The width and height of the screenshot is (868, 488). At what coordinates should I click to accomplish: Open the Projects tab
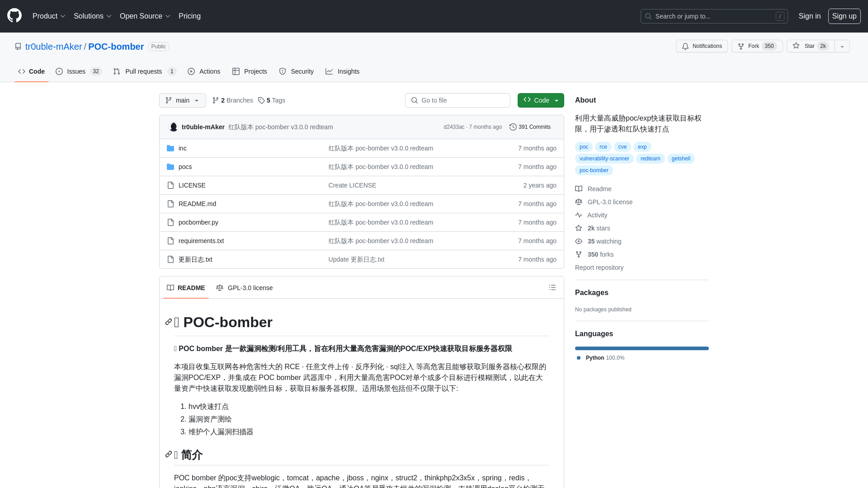(250, 71)
